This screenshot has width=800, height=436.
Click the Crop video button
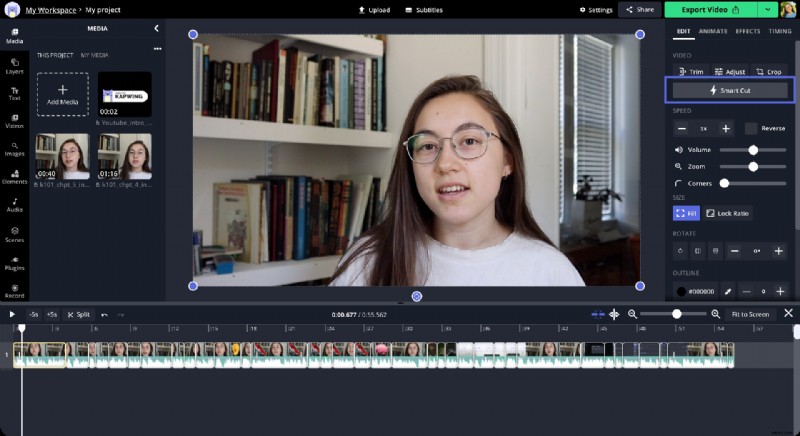click(769, 72)
